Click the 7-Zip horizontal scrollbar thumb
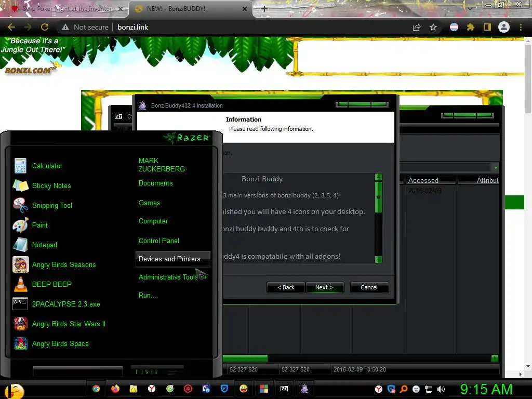This screenshot has width=532, height=399. tap(245, 358)
